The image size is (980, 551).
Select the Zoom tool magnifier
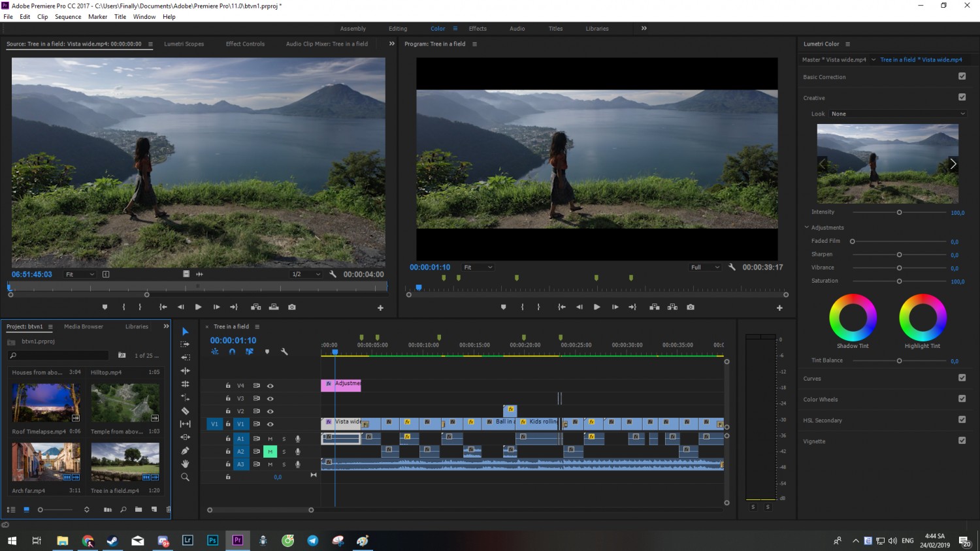(x=185, y=477)
